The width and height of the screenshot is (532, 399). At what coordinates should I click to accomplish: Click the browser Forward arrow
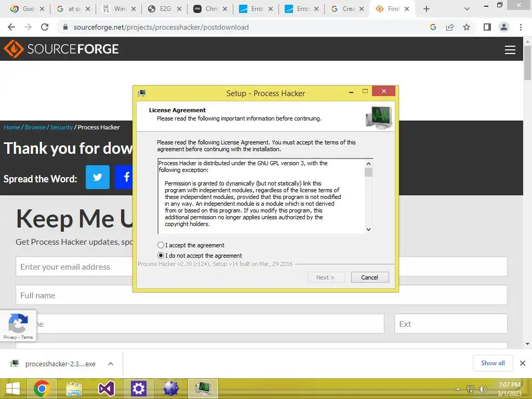click(28, 27)
